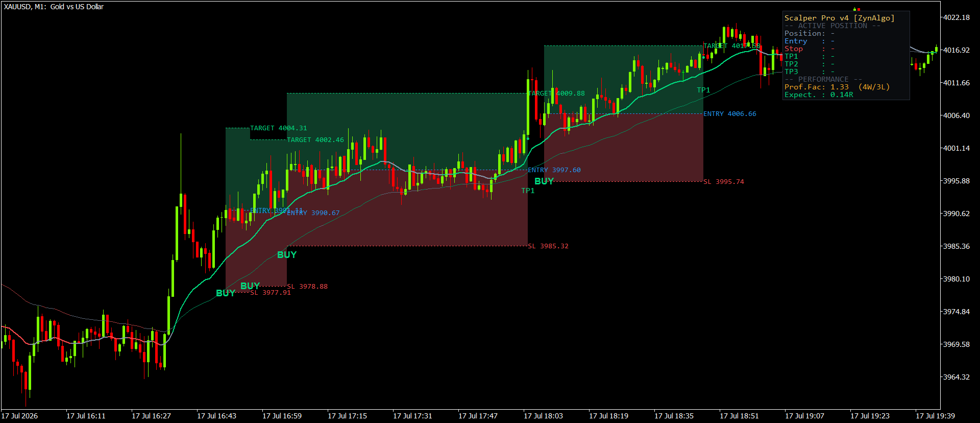The height and width of the screenshot is (423, 980).
Task: Click the "17 Jul 19:07" time axis label
Action: point(804,416)
